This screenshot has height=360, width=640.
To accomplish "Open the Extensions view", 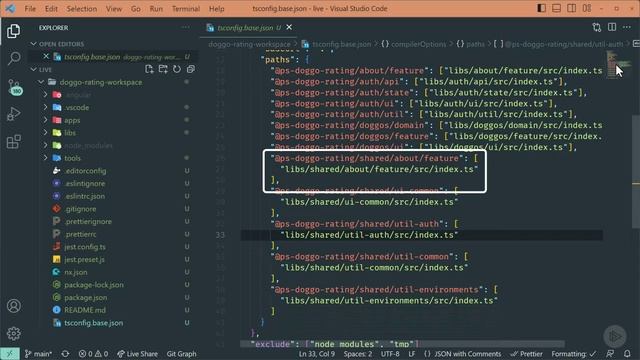I will (13, 142).
